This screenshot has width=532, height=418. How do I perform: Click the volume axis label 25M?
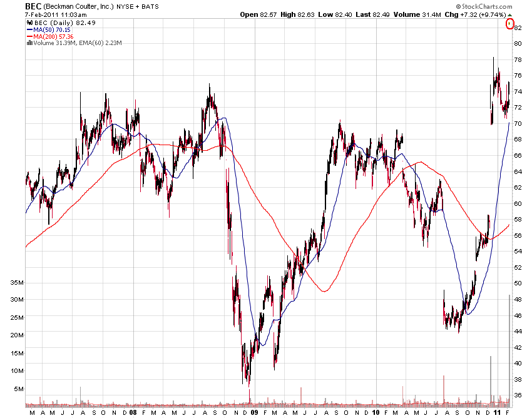[17, 318]
